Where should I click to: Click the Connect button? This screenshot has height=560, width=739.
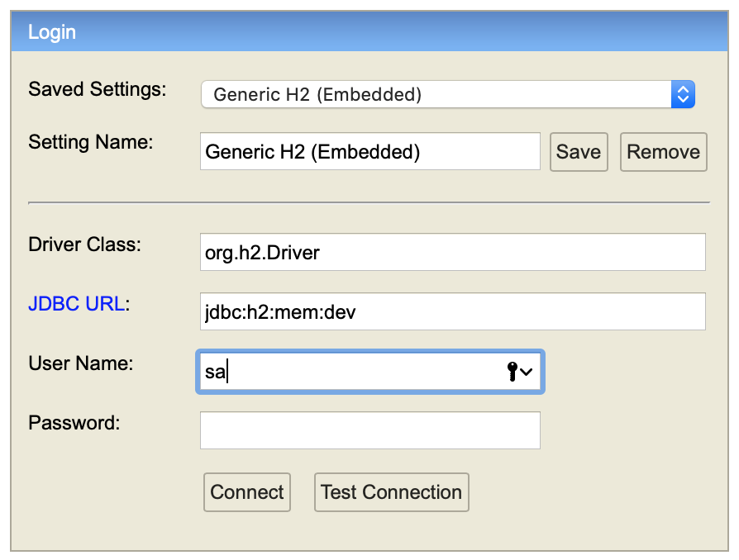coord(247,492)
